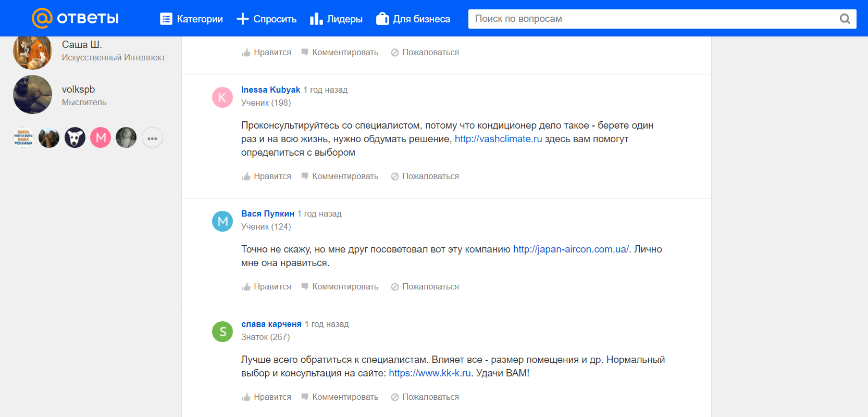Click Нравится under слава карченя's answer
The height and width of the screenshot is (417, 868).
click(272, 397)
